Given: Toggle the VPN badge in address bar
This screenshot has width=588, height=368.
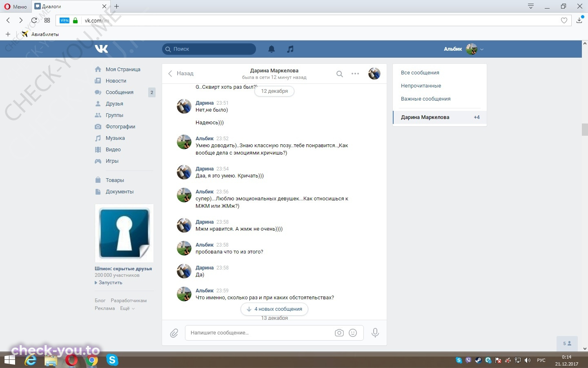Looking at the screenshot, I should [x=65, y=20].
